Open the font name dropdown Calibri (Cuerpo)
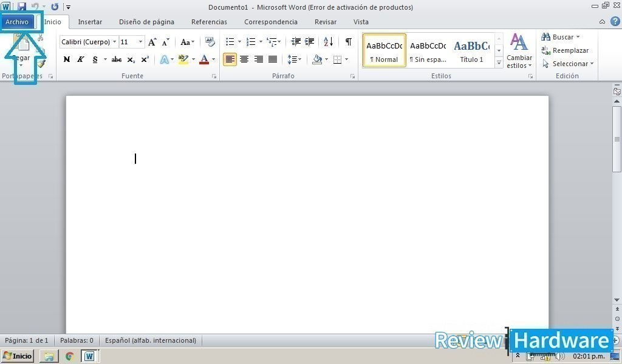622x364 pixels. tap(114, 42)
